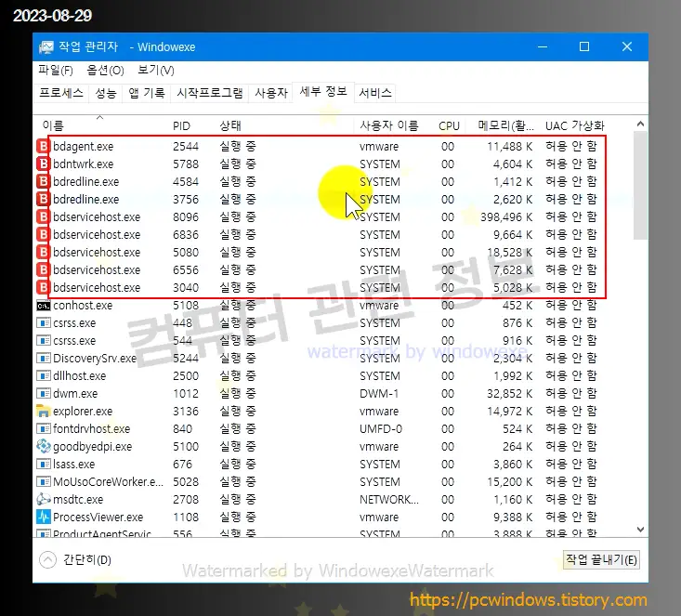Switch to the 서비스 tab
The height and width of the screenshot is (616, 681).
tap(375, 93)
